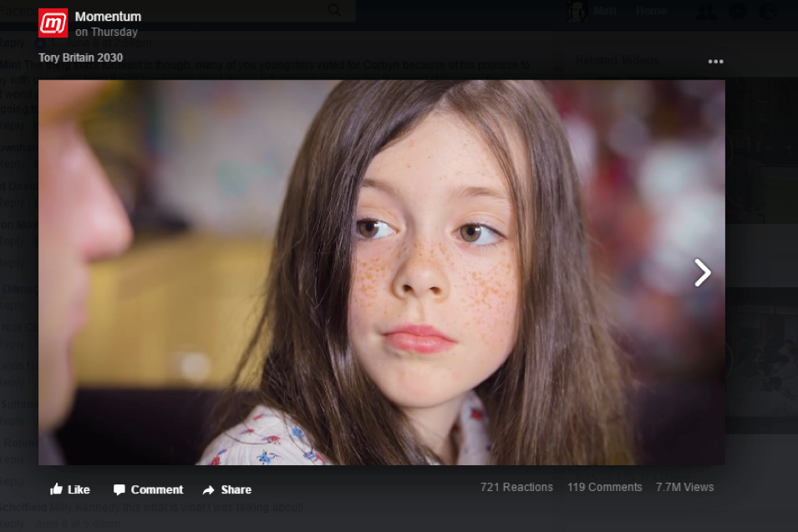Focus the search input field at top
Viewport: 798px width, 532px height.
click(167, 10)
